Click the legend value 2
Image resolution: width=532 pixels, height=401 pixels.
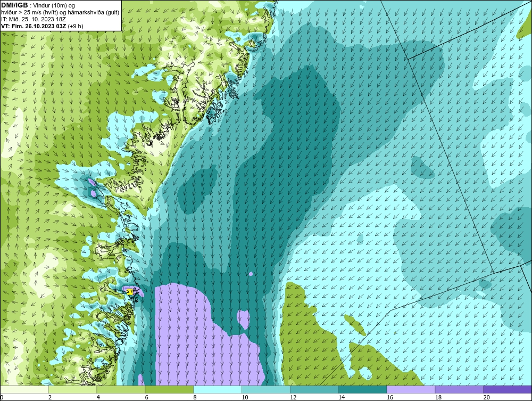point(50,397)
